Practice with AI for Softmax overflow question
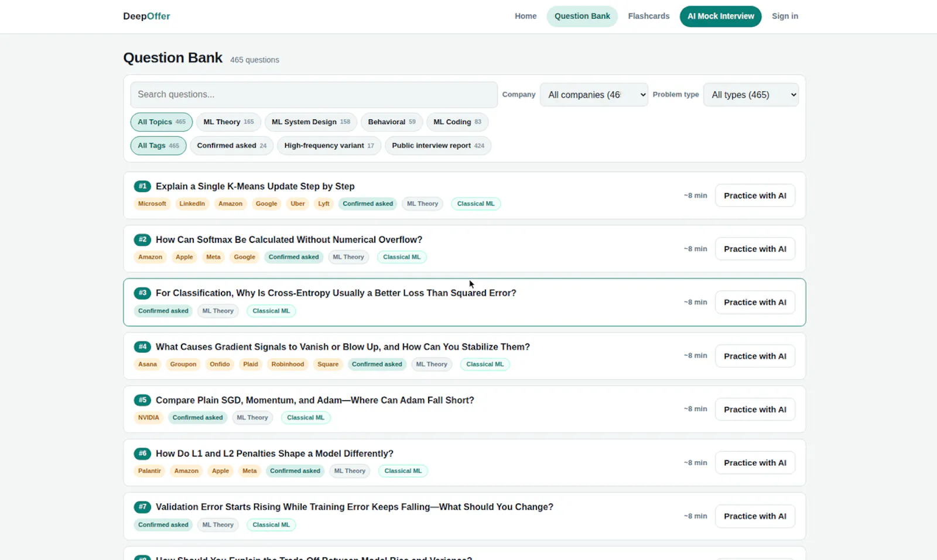Viewport: 937px width, 560px height. [x=755, y=249]
